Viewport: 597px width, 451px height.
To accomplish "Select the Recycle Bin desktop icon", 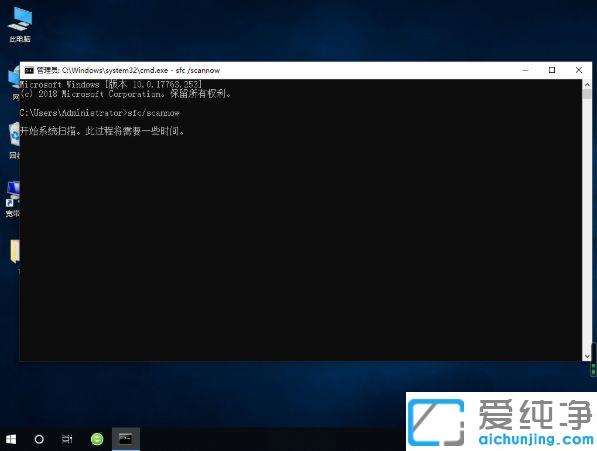I will click(x=14, y=140).
